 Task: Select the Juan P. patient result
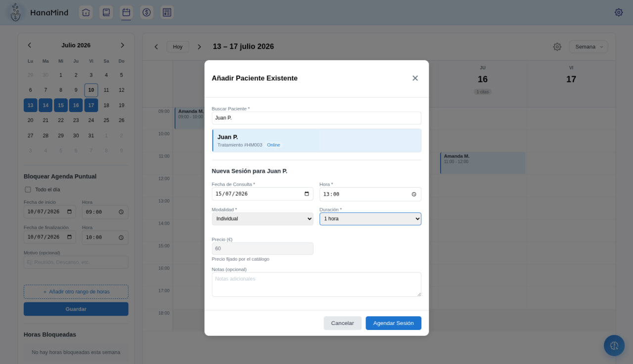coord(316,141)
